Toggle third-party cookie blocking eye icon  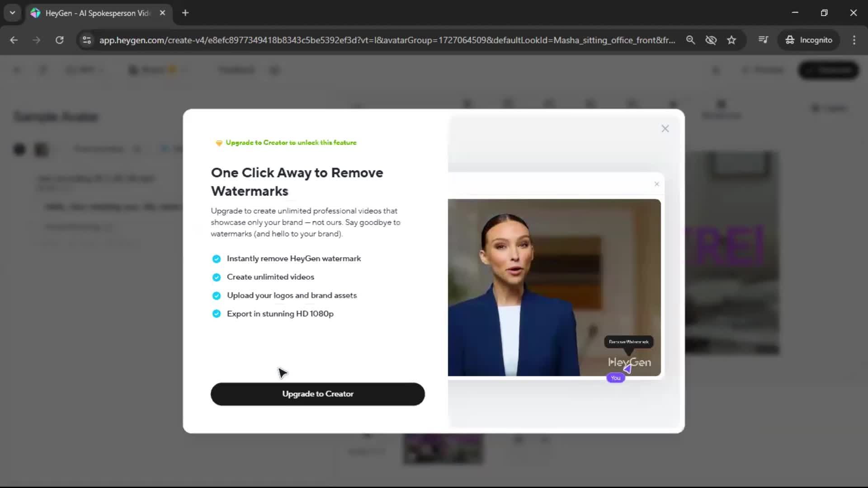point(711,40)
